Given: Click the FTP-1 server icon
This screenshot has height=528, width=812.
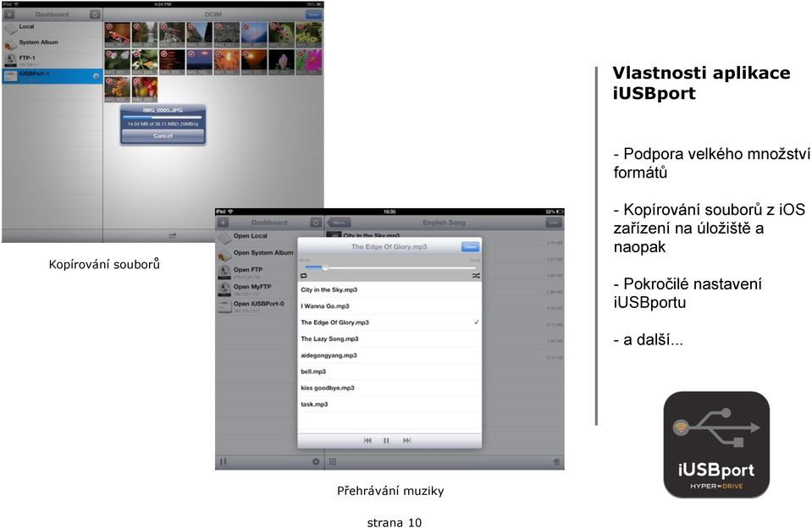Looking at the screenshot, I should click(10, 59).
